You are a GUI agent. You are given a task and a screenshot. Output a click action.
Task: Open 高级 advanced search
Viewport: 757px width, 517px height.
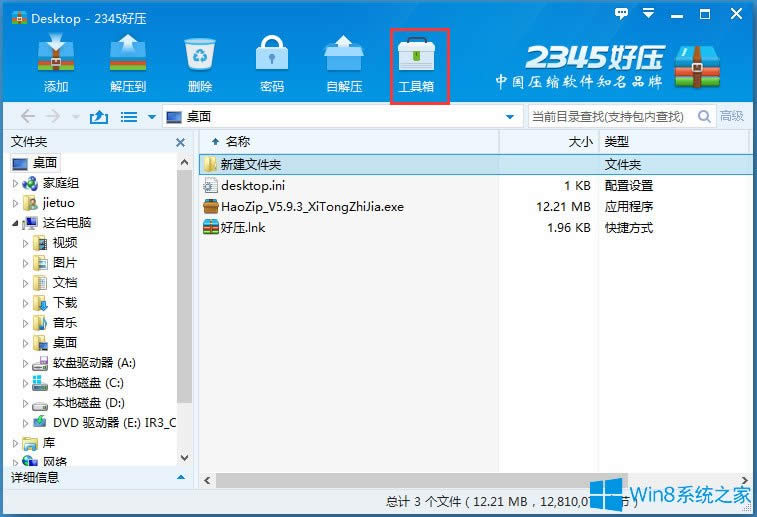[x=732, y=116]
